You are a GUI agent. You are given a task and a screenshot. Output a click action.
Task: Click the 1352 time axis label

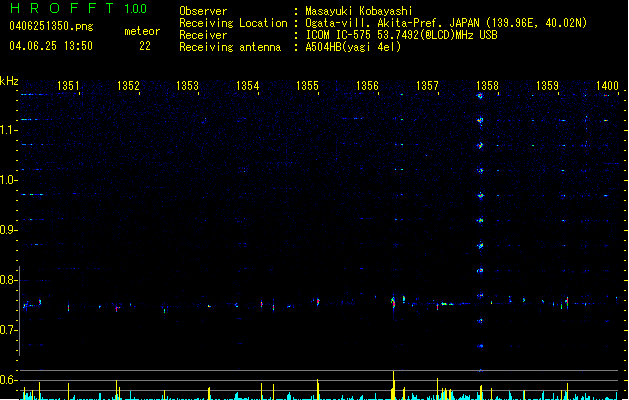[x=128, y=86]
